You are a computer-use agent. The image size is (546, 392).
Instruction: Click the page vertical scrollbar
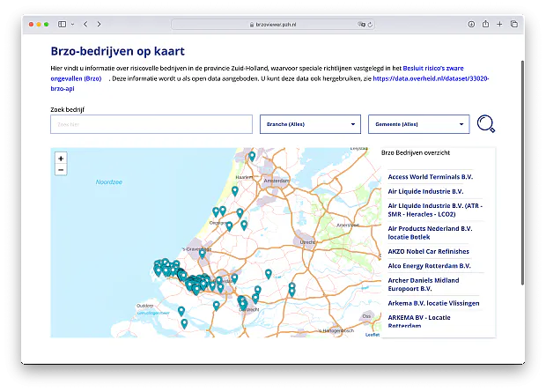(522, 173)
